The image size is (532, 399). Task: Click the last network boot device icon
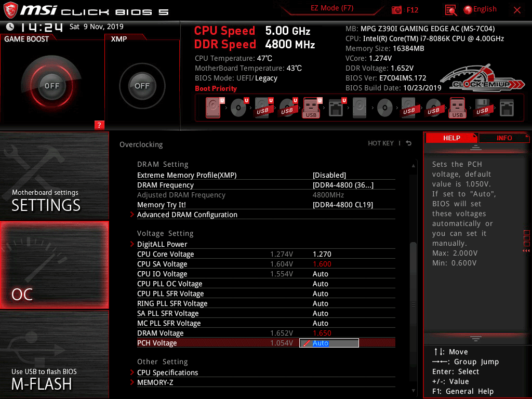[x=507, y=109]
